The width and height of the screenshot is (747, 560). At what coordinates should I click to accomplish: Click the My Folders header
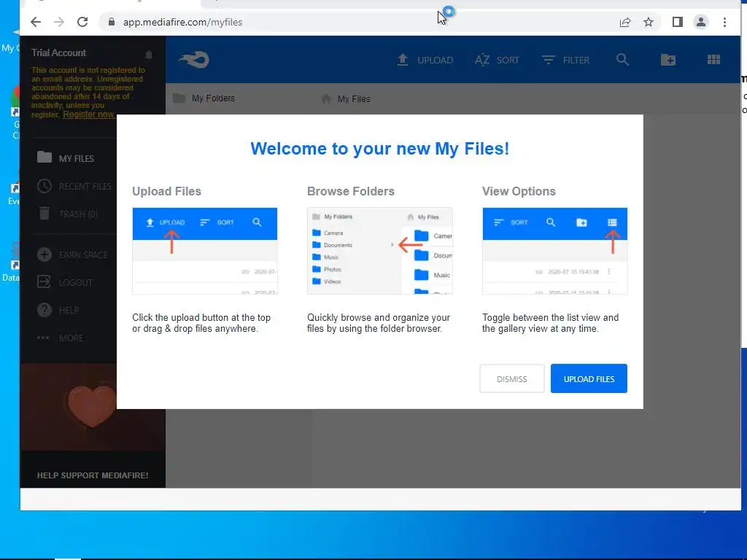204,98
